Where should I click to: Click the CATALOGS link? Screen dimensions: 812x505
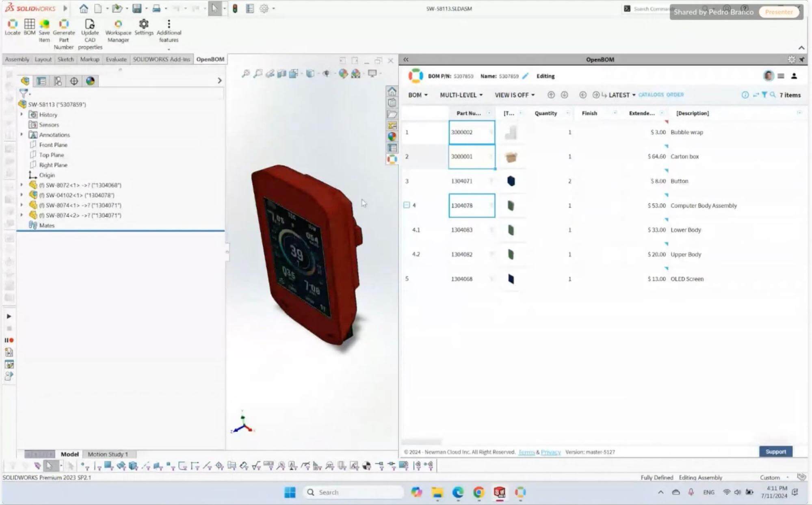click(x=651, y=95)
